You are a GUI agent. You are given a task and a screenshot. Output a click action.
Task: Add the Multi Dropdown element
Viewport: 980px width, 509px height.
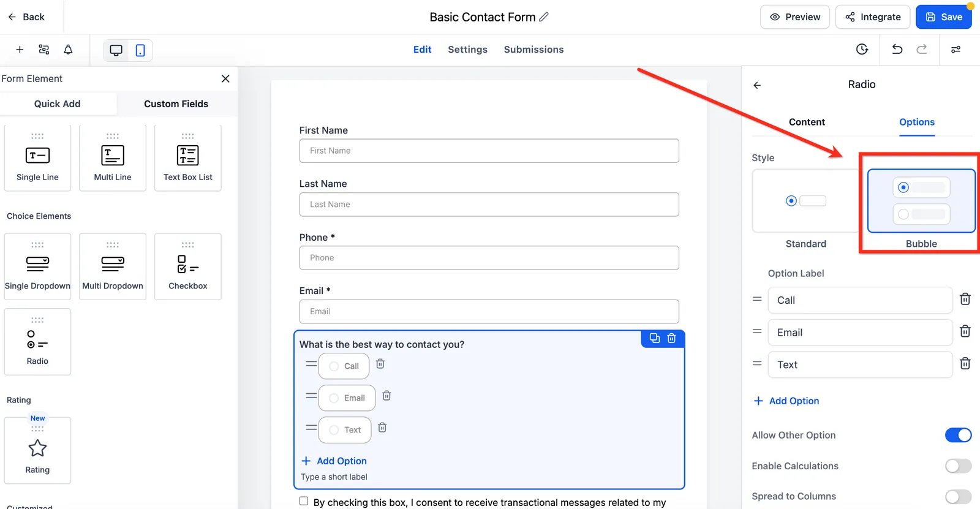113,266
